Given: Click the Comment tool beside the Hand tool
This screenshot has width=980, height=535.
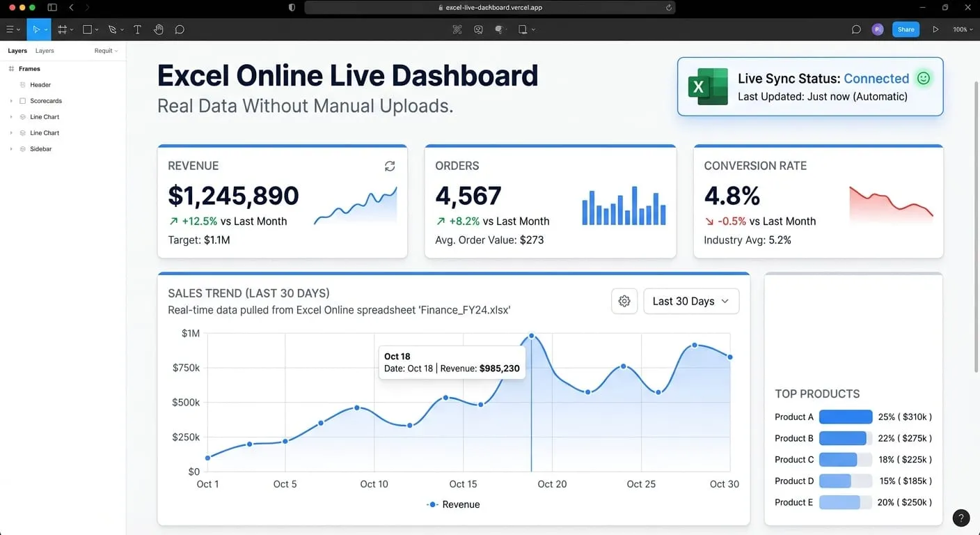Looking at the screenshot, I should click(x=180, y=29).
